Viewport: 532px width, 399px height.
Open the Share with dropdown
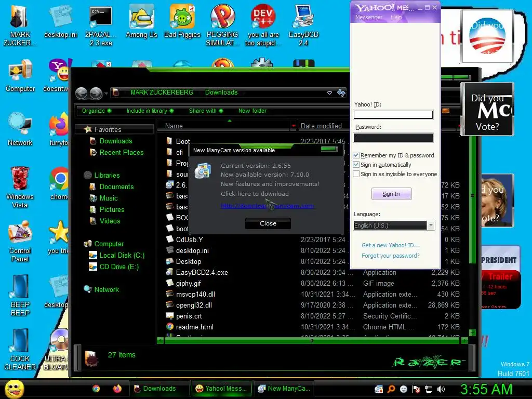point(206,111)
